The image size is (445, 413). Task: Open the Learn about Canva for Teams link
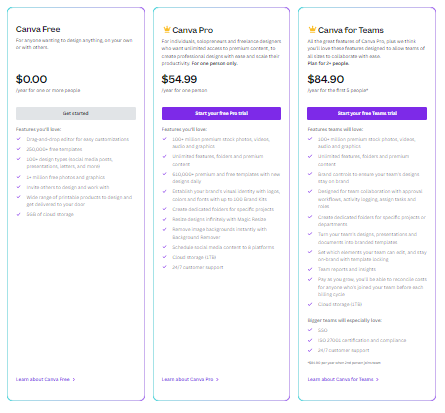(x=340, y=379)
